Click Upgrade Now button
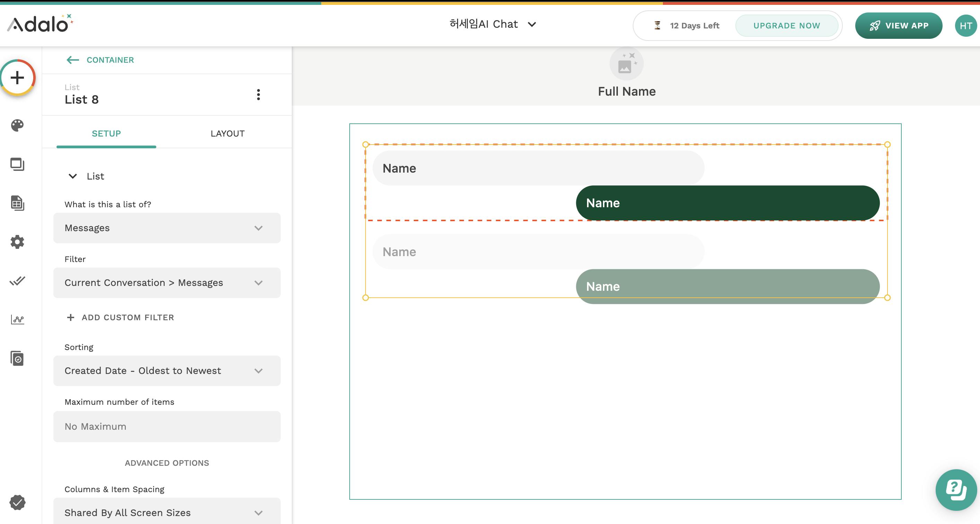Image resolution: width=980 pixels, height=524 pixels. 786,26
